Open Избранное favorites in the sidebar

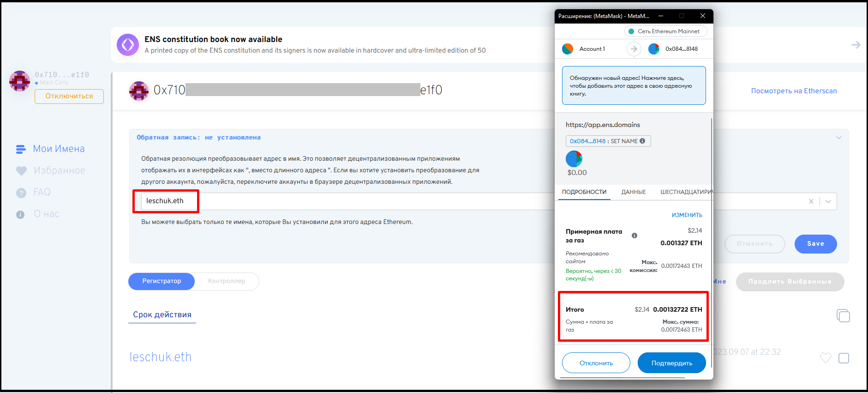(51, 170)
